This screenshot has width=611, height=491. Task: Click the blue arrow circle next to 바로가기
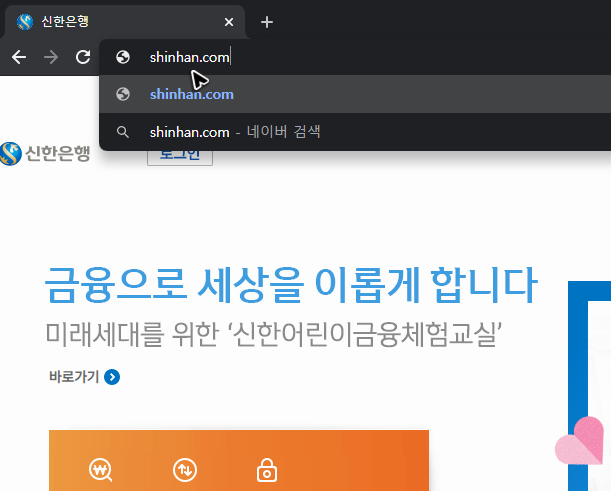(x=112, y=377)
